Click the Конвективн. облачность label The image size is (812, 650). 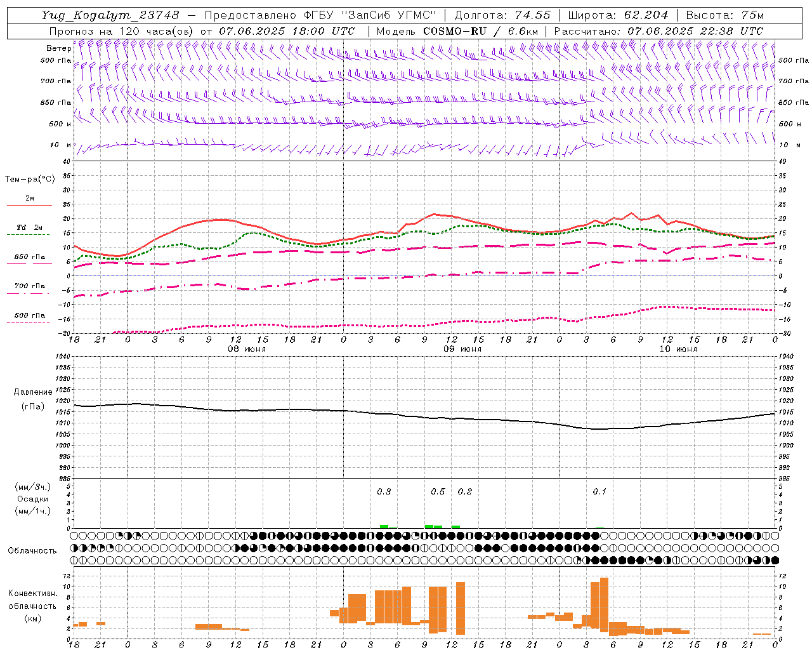32,600
